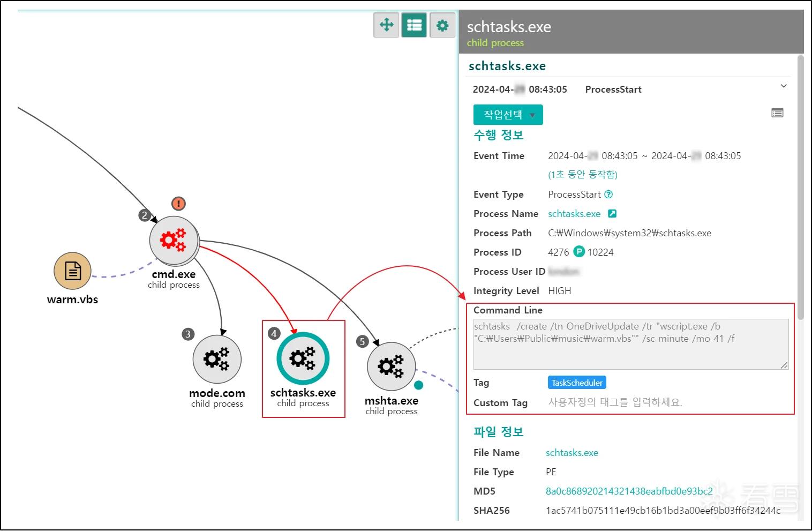Click inside the Command Line text box
The image size is (812, 531).
pyautogui.click(x=631, y=344)
